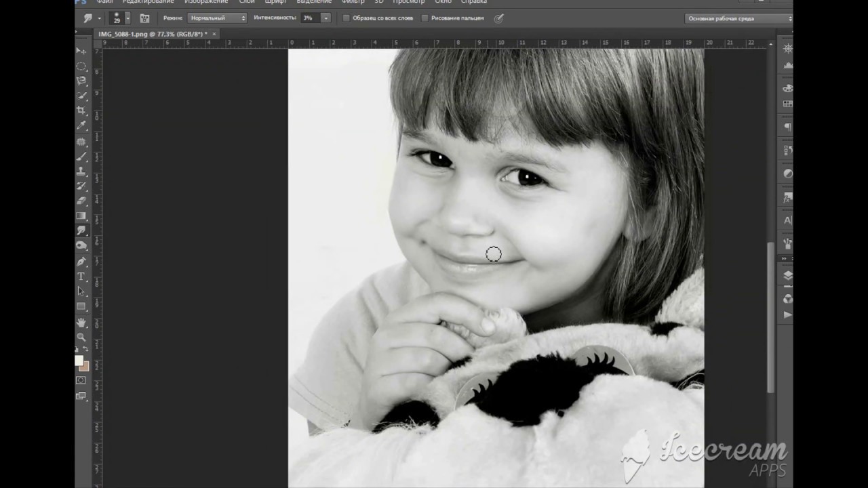Open the Character panel icon

pyautogui.click(x=787, y=220)
